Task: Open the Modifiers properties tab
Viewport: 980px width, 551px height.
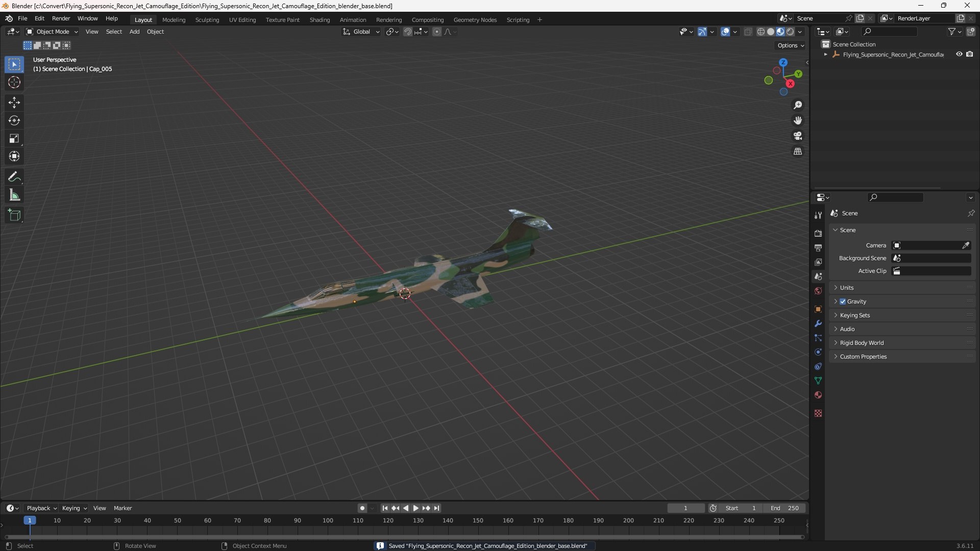Action: (x=818, y=323)
